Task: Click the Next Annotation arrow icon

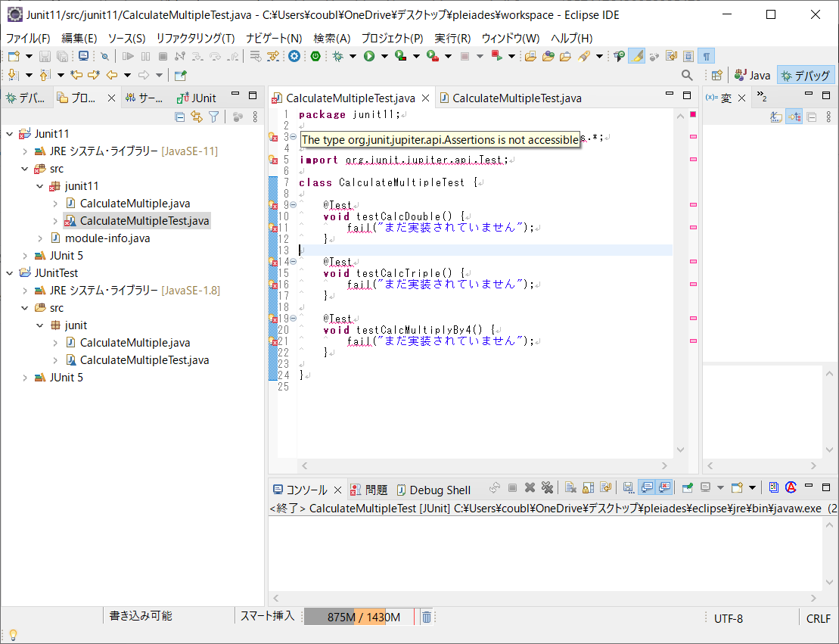Action: tap(14, 76)
